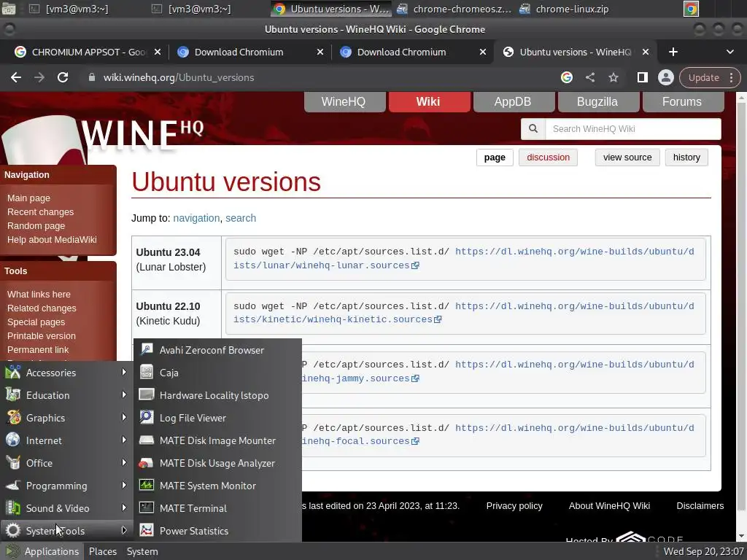Image resolution: width=747 pixels, height=560 pixels.
Task: Select the Wiki navigation tab
Action: (x=428, y=101)
